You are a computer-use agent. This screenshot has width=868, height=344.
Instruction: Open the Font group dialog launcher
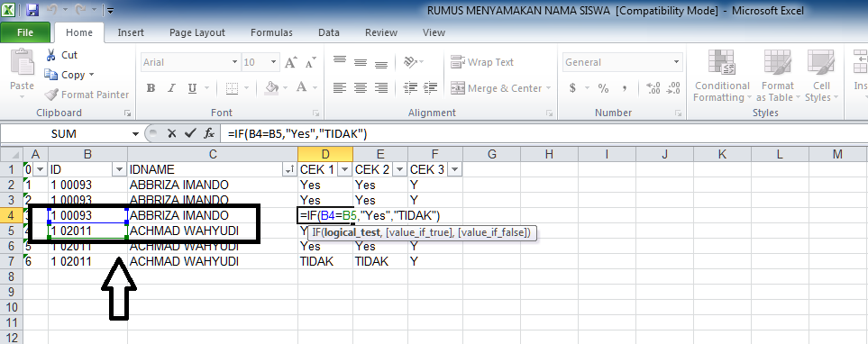(316, 113)
